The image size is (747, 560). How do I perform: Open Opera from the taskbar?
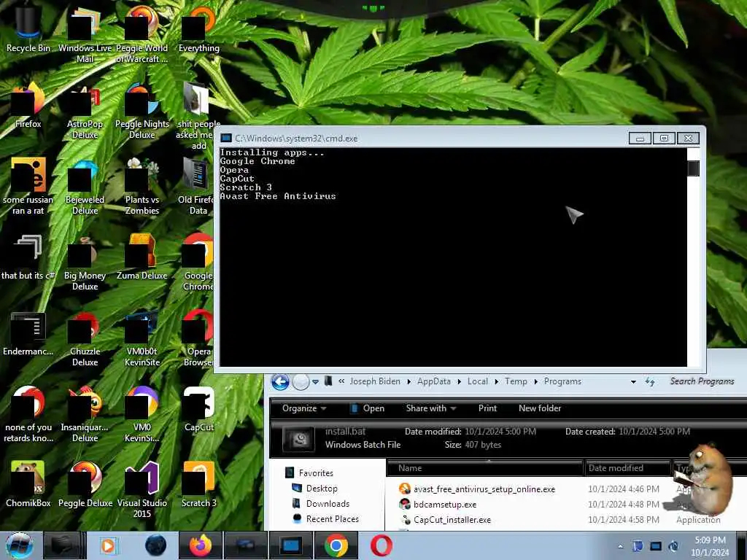[381, 545]
